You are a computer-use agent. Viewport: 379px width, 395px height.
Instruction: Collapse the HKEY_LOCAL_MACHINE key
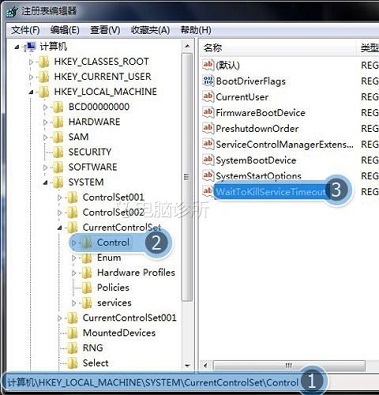click(31, 92)
